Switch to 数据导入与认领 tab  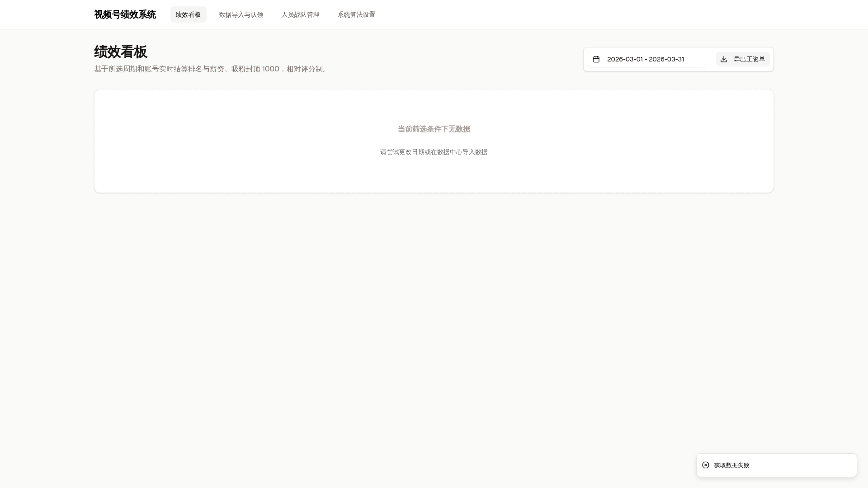point(241,14)
